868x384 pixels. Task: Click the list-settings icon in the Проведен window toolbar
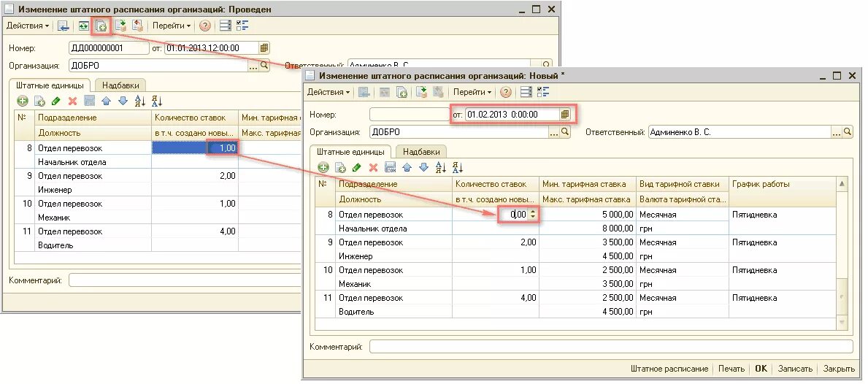pos(226,26)
